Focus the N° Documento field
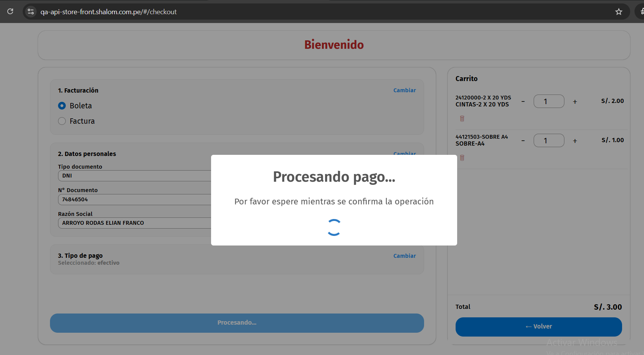 click(x=135, y=199)
